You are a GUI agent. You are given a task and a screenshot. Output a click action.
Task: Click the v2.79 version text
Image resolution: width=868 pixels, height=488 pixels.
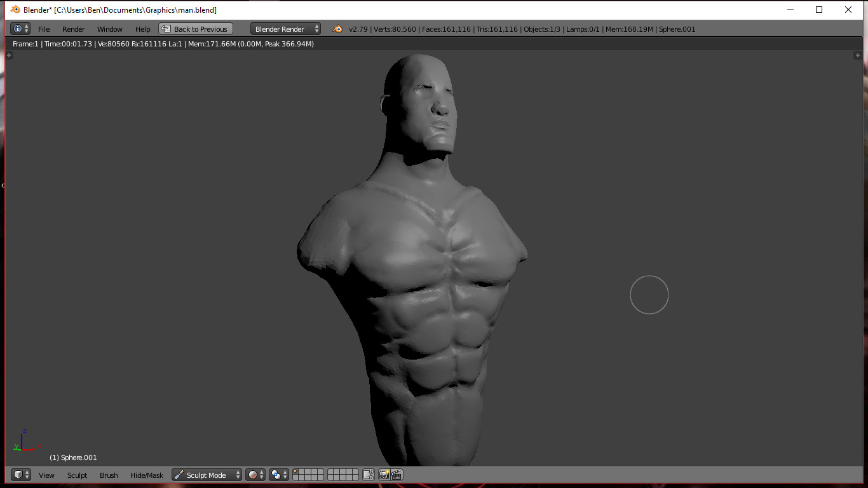(359, 29)
